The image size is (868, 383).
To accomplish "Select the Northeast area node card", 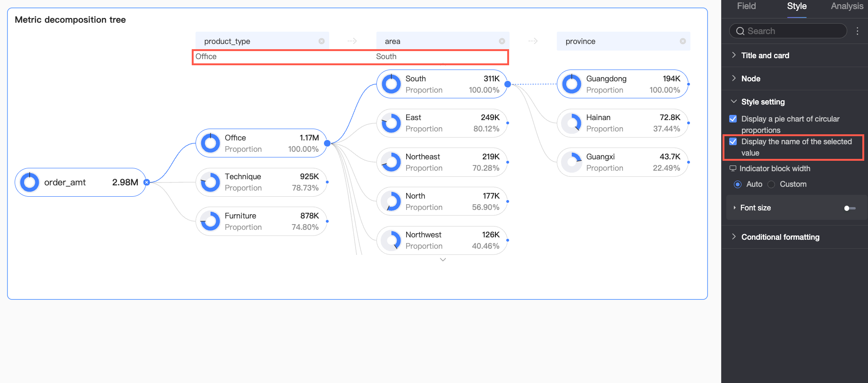I will (x=442, y=162).
